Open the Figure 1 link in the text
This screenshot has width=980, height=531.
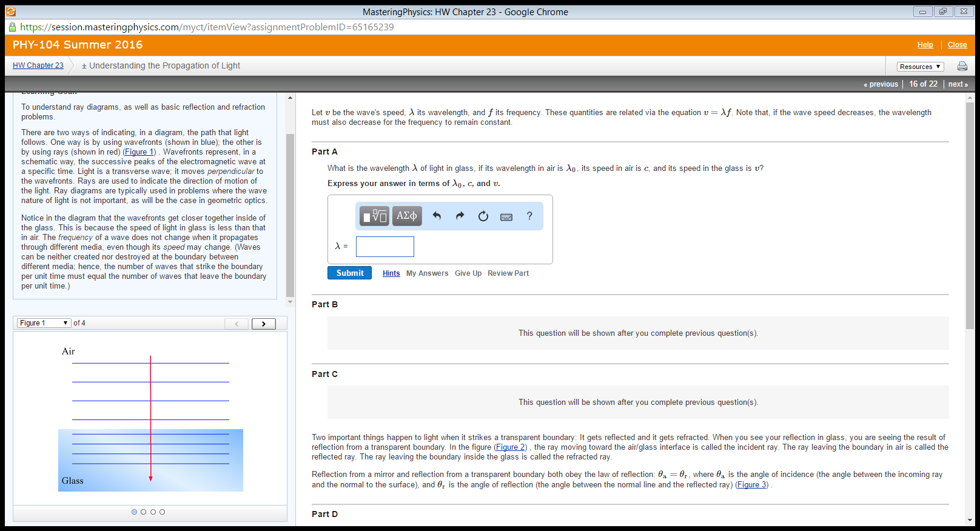(139, 152)
